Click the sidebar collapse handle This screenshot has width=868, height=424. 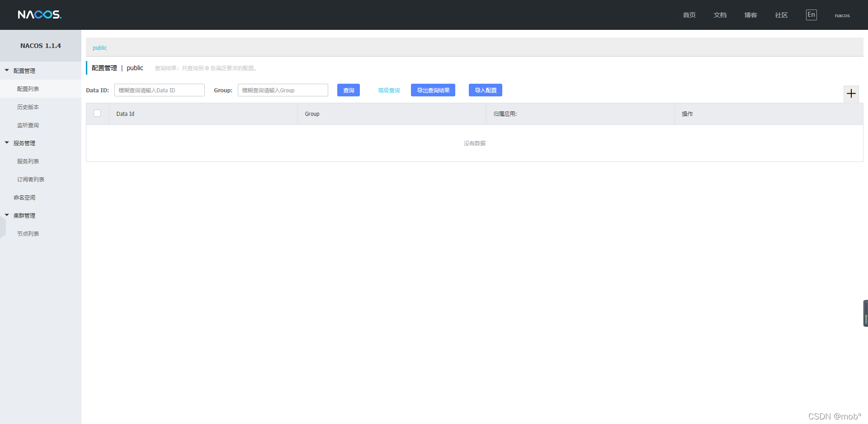point(3,227)
